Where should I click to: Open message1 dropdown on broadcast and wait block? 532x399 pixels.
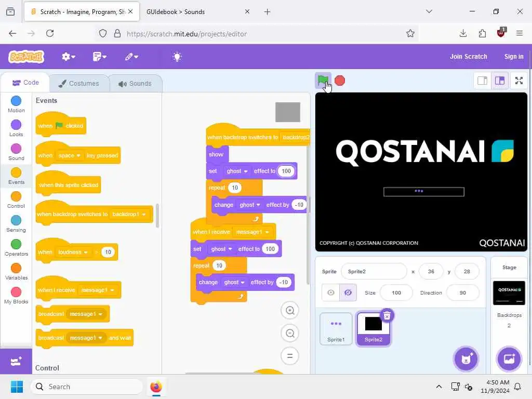click(86, 338)
